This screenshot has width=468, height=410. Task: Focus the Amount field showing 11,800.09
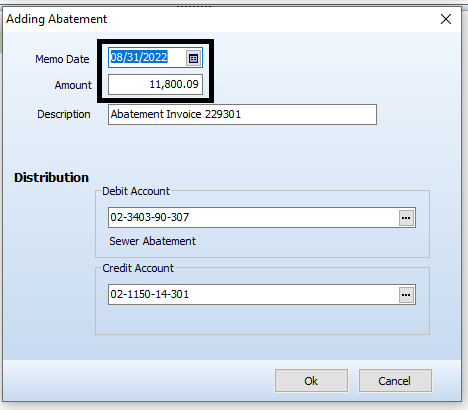(155, 84)
